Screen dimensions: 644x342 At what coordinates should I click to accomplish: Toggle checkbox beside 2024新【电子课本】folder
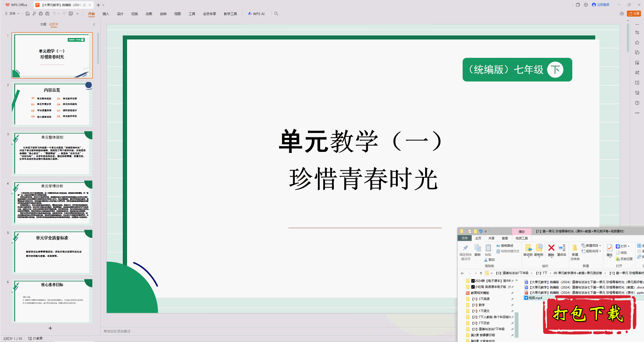[473, 281]
